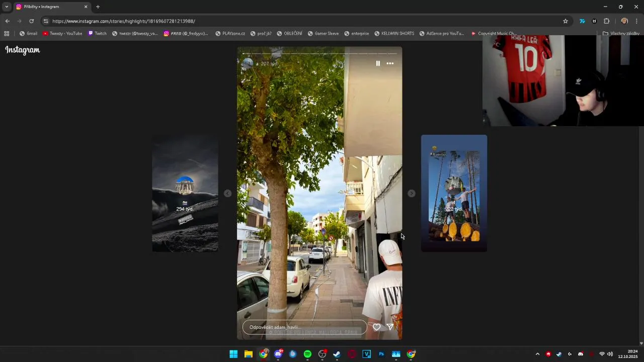This screenshot has height=362, width=644.
Task: Open Photoshop from taskbar
Action: 381,354
